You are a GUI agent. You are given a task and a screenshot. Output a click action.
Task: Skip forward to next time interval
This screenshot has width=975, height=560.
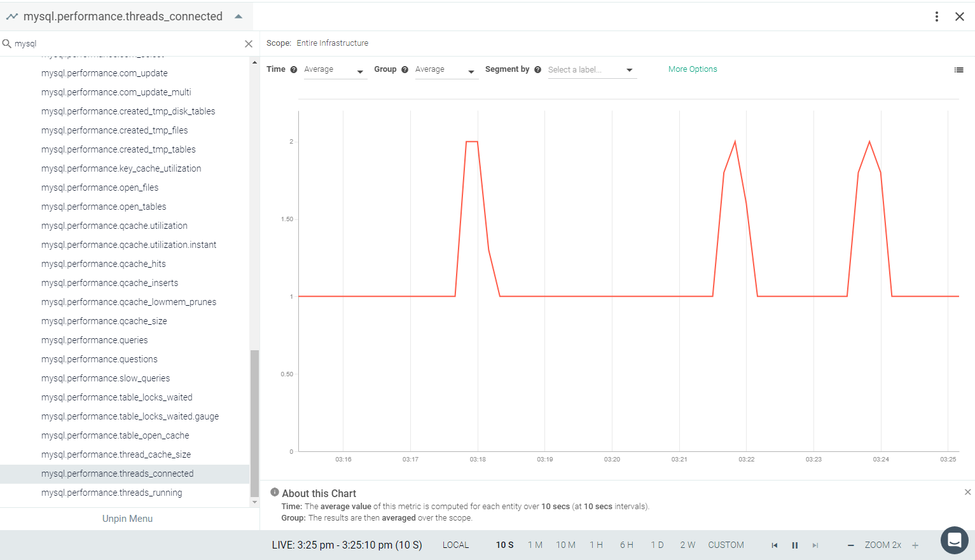pos(815,545)
